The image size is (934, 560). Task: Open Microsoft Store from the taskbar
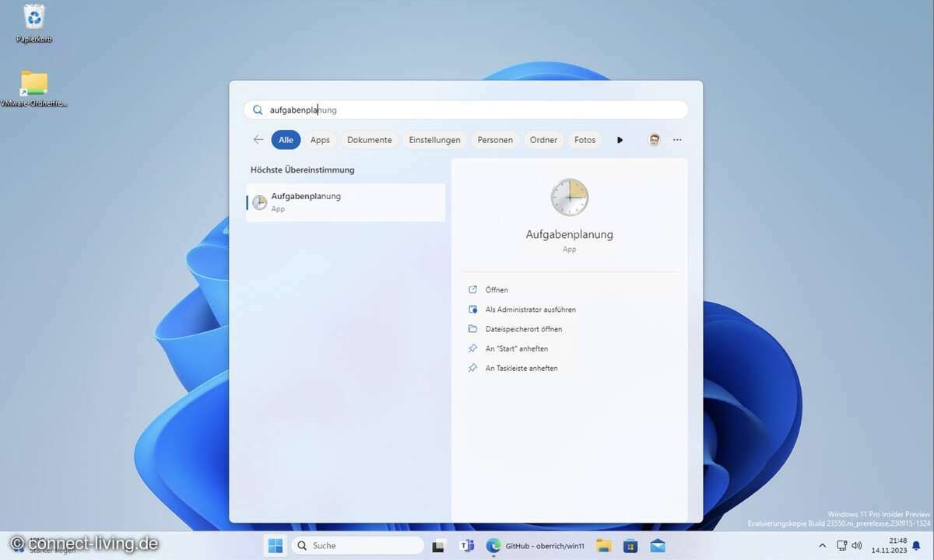pyautogui.click(x=630, y=545)
